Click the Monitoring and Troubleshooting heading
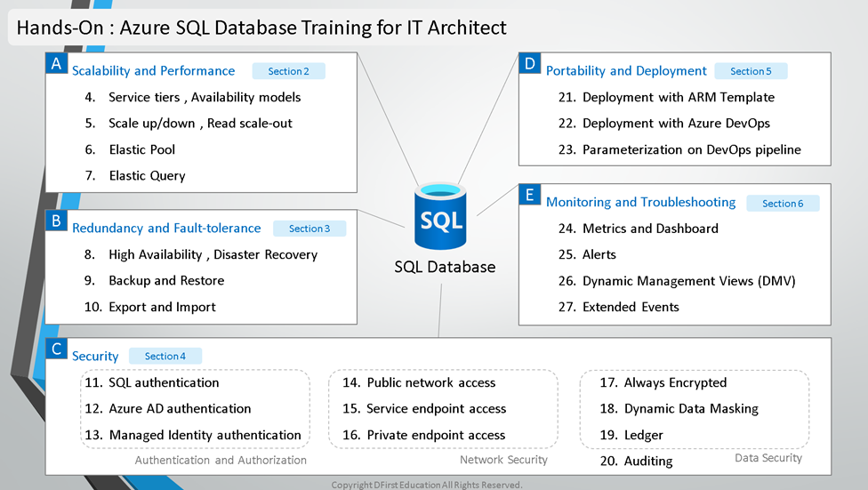 click(x=640, y=202)
